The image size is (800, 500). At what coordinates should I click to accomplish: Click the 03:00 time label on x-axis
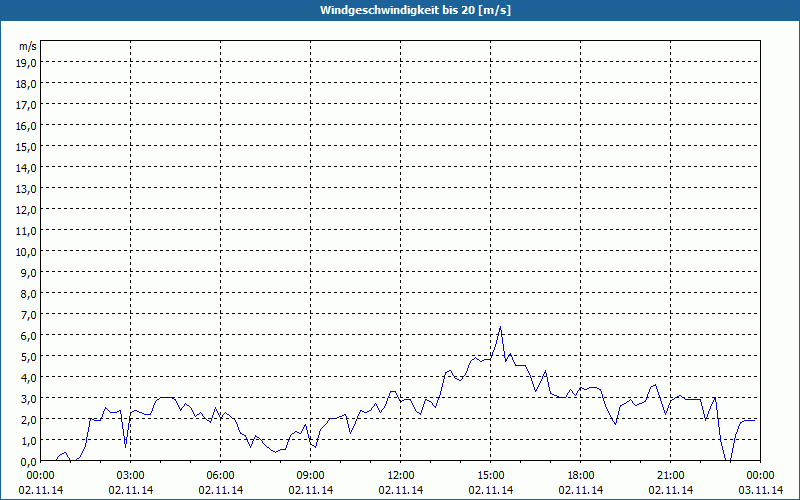[131, 475]
